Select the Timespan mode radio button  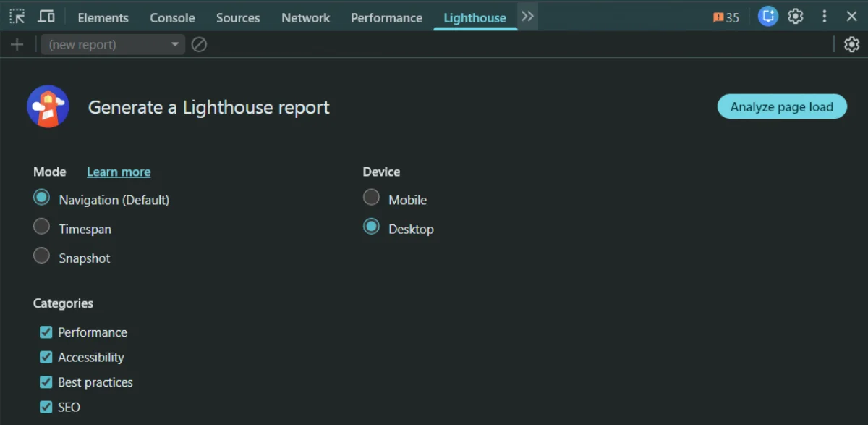tap(42, 227)
